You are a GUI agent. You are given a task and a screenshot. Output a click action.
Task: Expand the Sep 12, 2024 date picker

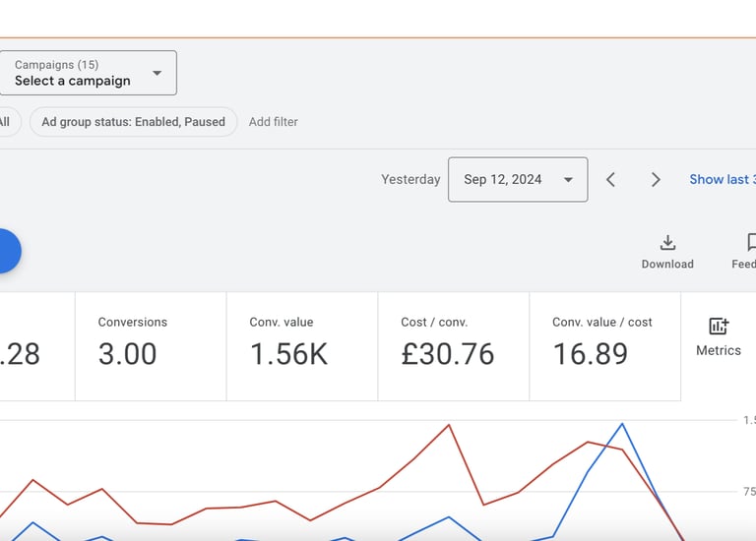point(518,180)
